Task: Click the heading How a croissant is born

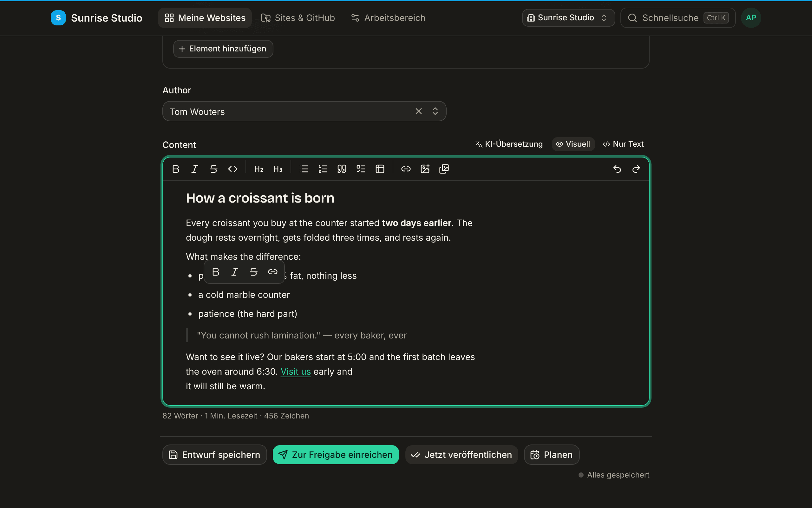Action: [260, 198]
